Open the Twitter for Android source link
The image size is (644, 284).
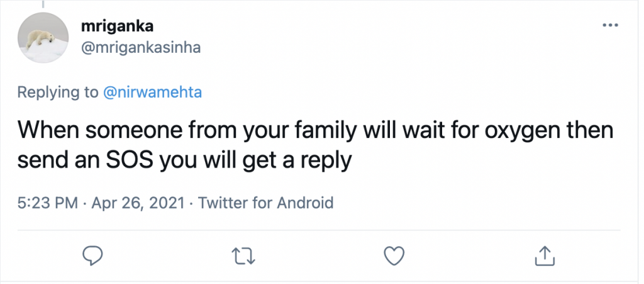click(x=266, y=203)
